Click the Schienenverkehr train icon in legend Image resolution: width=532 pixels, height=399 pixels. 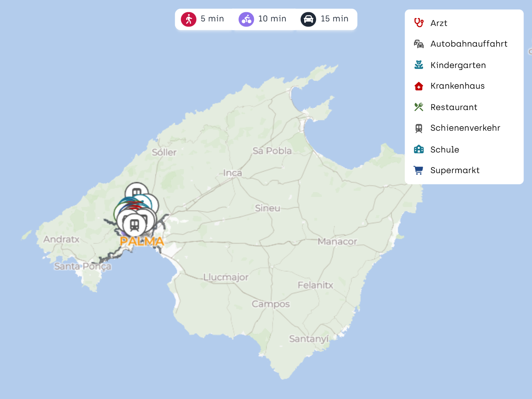(419, 128)
